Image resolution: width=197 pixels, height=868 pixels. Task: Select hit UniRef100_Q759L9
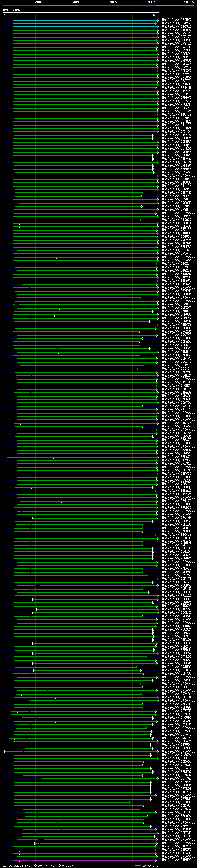pos(176,826)
